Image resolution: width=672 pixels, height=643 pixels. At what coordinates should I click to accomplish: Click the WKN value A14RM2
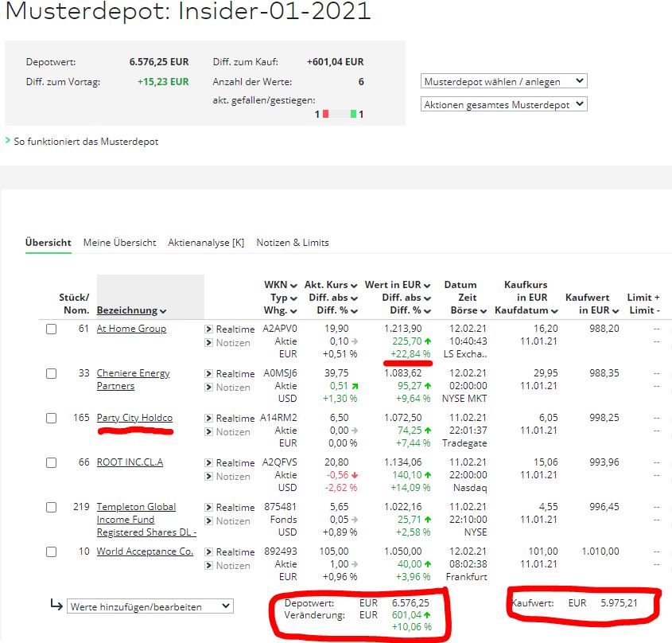coord(278,418)
